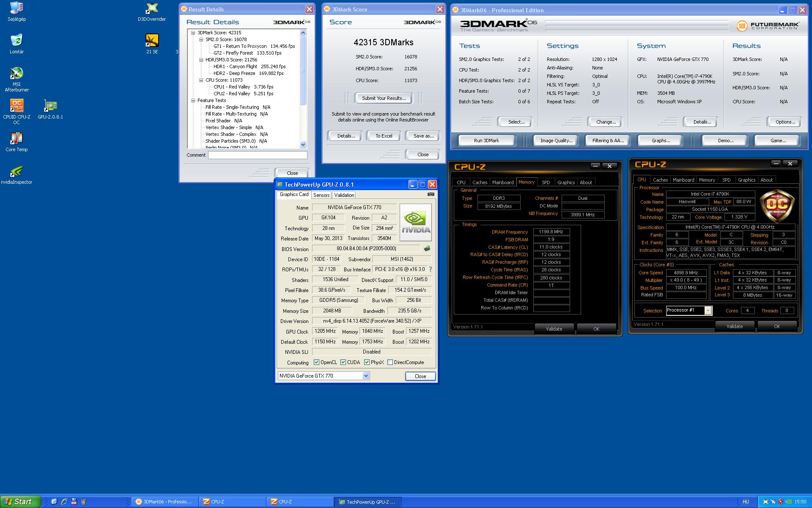
Task: Launch the nvidiaInspector desktop shortcut
Action: [16, 175]
